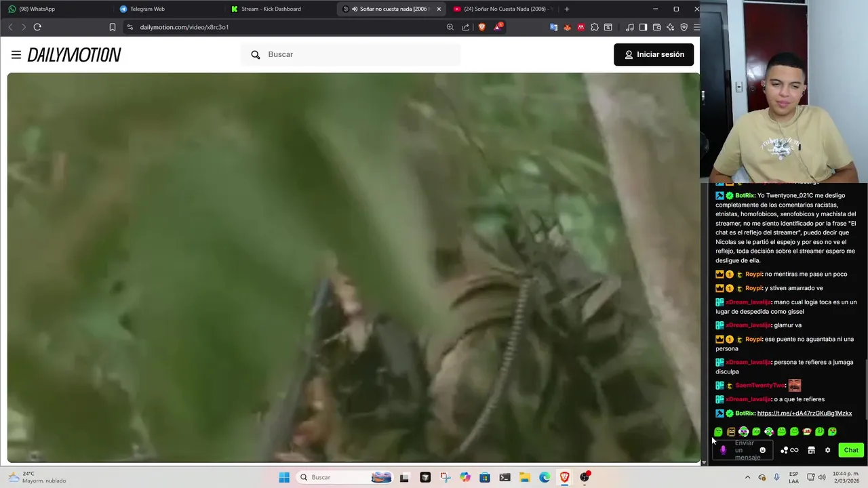The height and width of the screenshot is (488, 868).
Task: Click the magnifier icon in Dailymotion search
Action: 256,54
